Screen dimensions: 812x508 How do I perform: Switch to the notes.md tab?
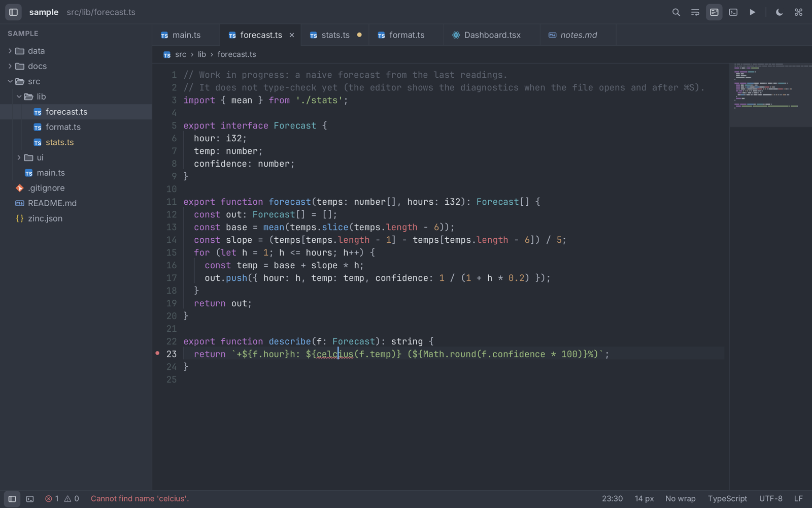(579, 35)
